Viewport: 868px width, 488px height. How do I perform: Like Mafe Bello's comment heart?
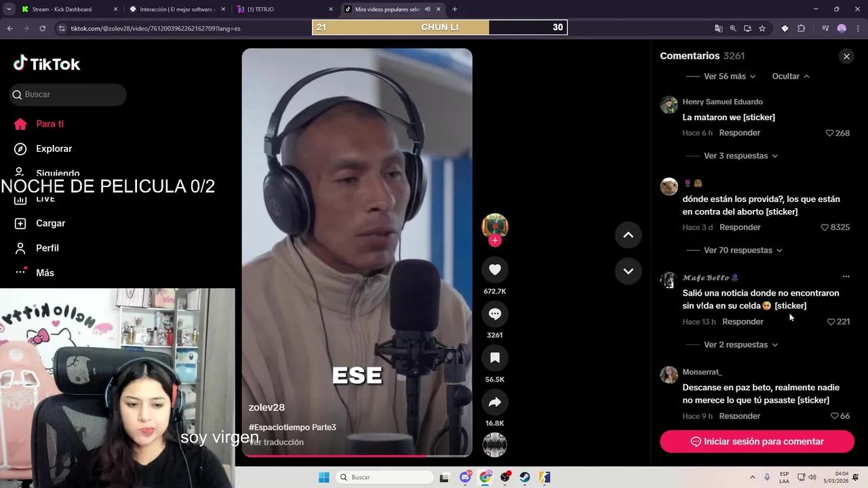tap(831, 322)
